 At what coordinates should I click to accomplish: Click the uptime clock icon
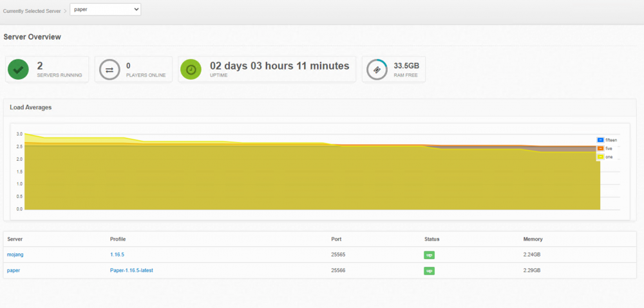191,69
